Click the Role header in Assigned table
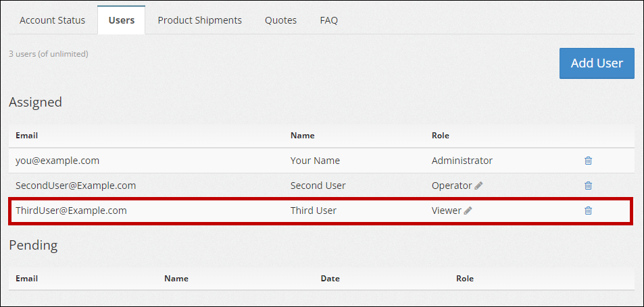Screen dimensions: 644x307 (440, 136)
